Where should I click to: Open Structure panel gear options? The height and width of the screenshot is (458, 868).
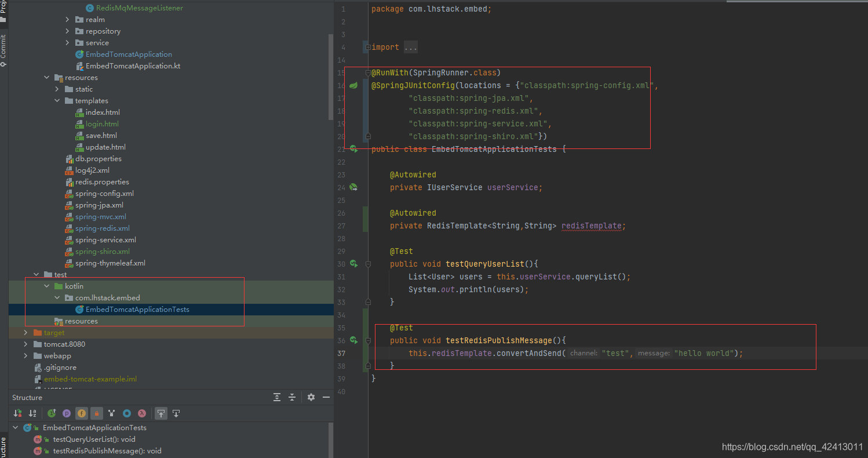point(311,397)
